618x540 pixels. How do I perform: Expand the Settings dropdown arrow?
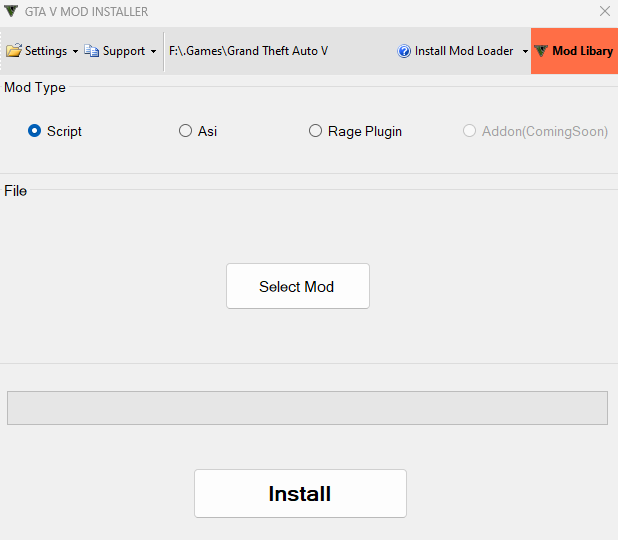pos(75,51)
